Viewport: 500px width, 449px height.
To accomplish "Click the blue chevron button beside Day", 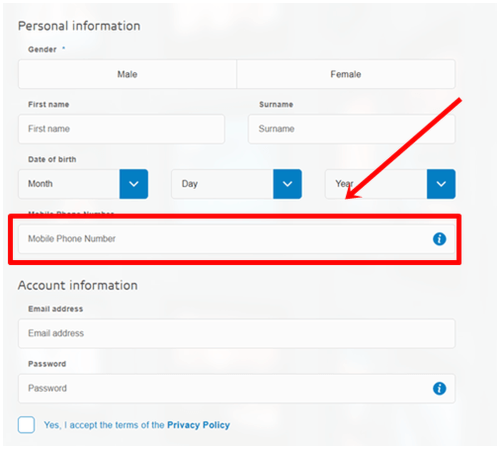I will click(x=287, y=184).
